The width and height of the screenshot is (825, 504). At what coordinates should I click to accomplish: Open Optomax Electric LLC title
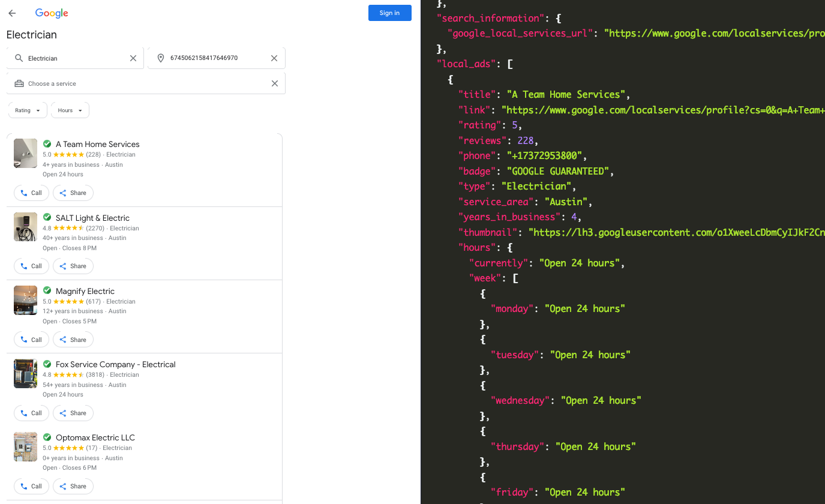(x=95, y=437)
